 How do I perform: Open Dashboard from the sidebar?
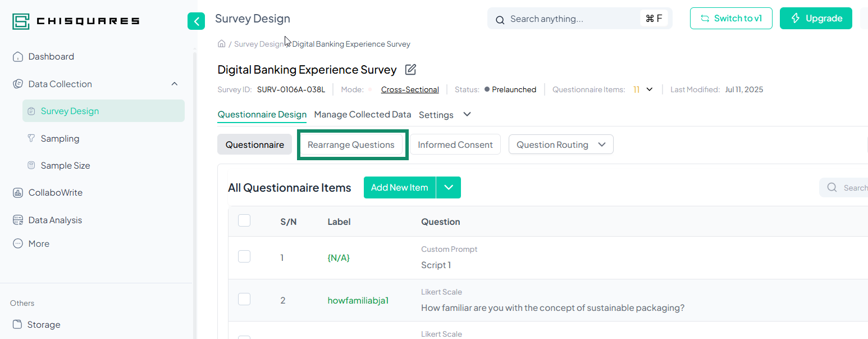point(51,57)
